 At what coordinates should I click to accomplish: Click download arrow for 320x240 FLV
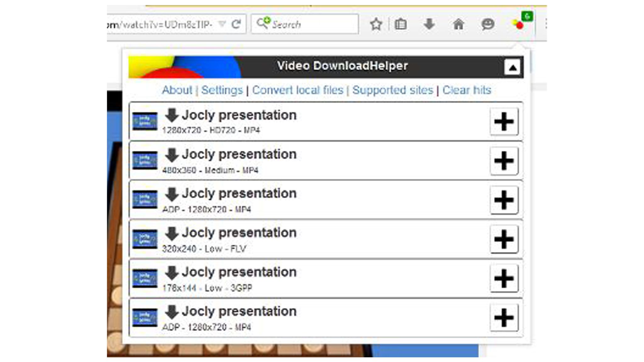172,233
